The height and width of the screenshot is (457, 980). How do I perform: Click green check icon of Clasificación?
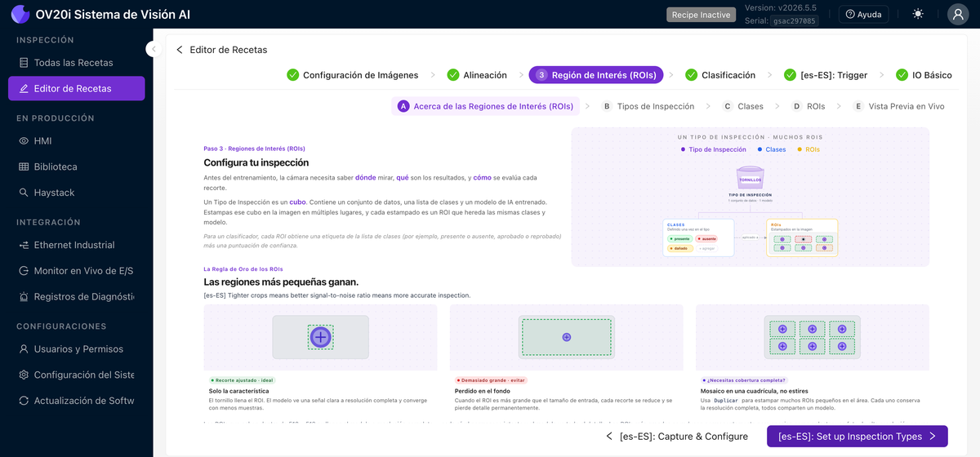tap(692, 75)
